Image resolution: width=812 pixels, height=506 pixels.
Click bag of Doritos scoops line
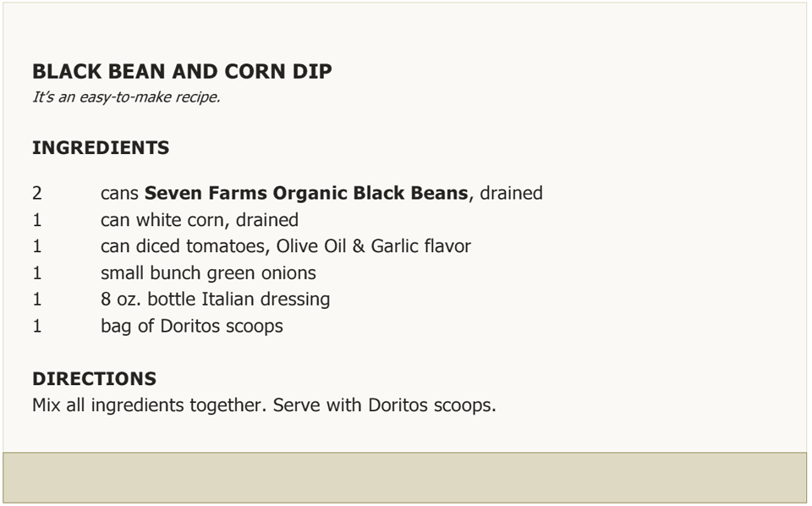pos(192,327)
